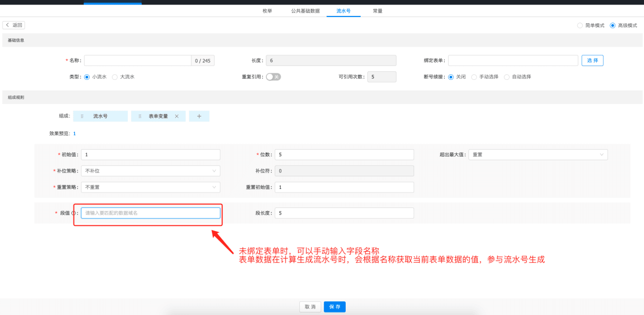The width and height of the screenshot is (644, 315).
Task: Click the 段值 data field name input
Action: click(x=150, y=213)
